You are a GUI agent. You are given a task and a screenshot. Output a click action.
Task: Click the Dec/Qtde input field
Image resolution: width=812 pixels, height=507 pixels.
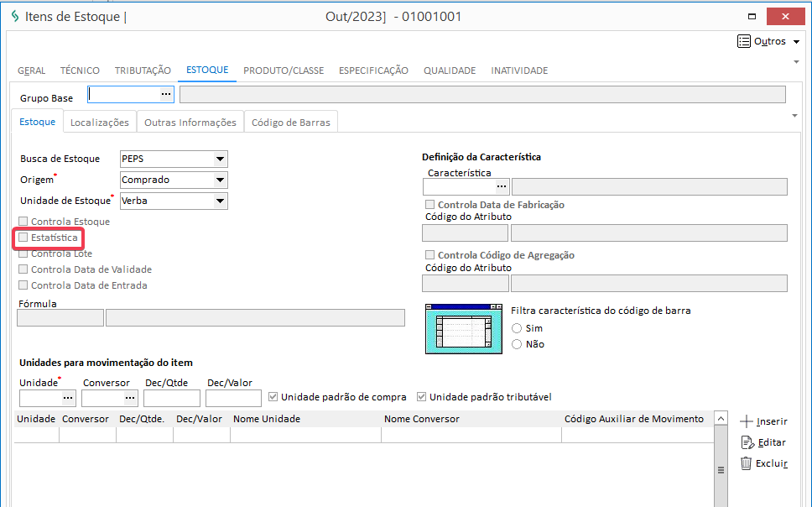pyautogui.click(x=172, y=398)
